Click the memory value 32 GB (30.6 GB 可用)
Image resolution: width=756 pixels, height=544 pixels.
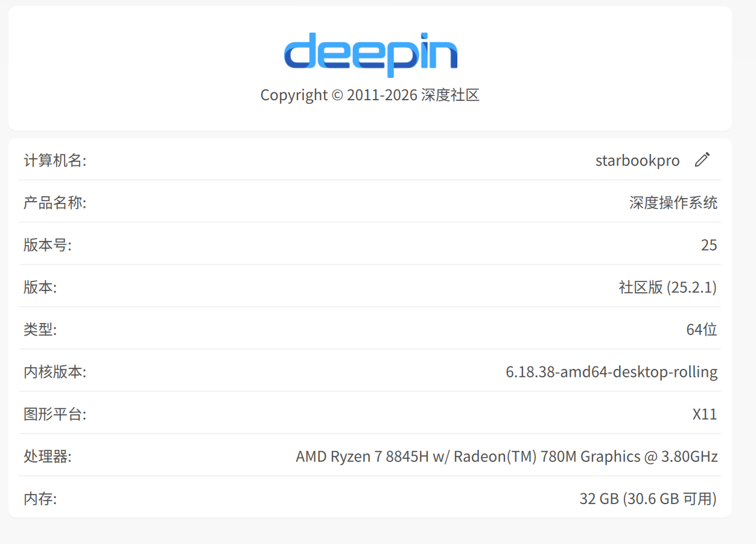pos(648,499)
